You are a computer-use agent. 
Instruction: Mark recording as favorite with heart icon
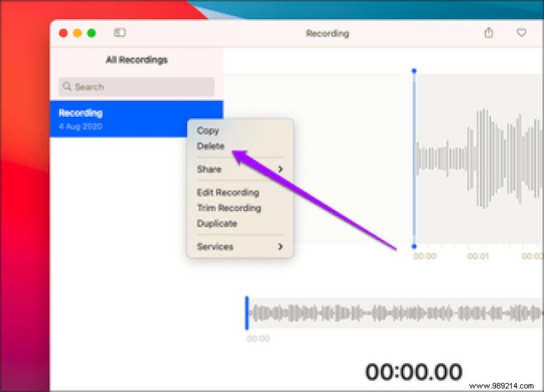tap(521, 32)
